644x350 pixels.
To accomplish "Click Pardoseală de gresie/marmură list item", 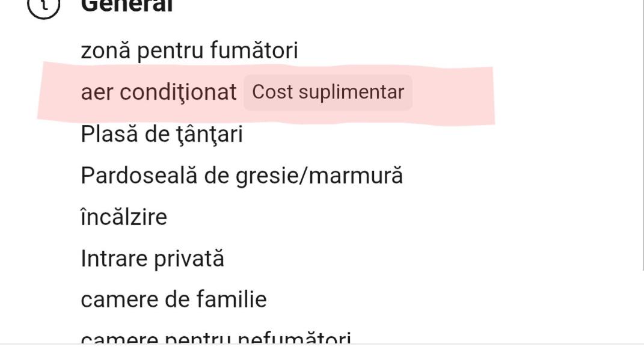I will click(242, 176).
